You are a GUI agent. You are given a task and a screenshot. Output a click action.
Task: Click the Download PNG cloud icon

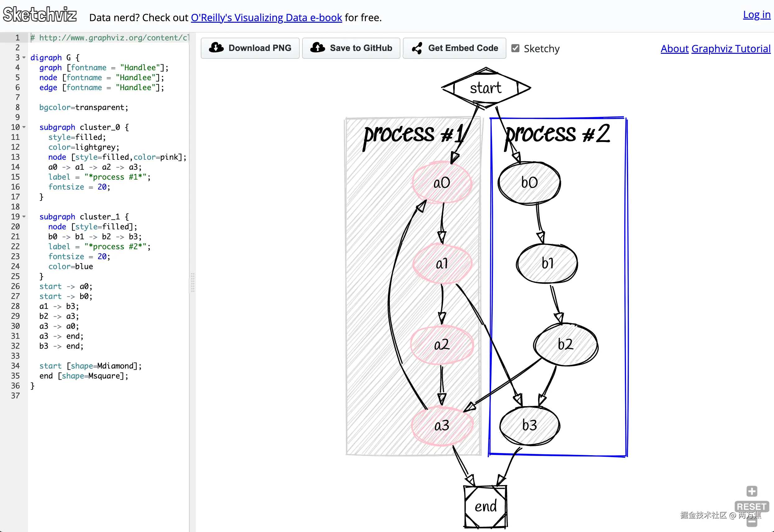click(x=216, y=48)
